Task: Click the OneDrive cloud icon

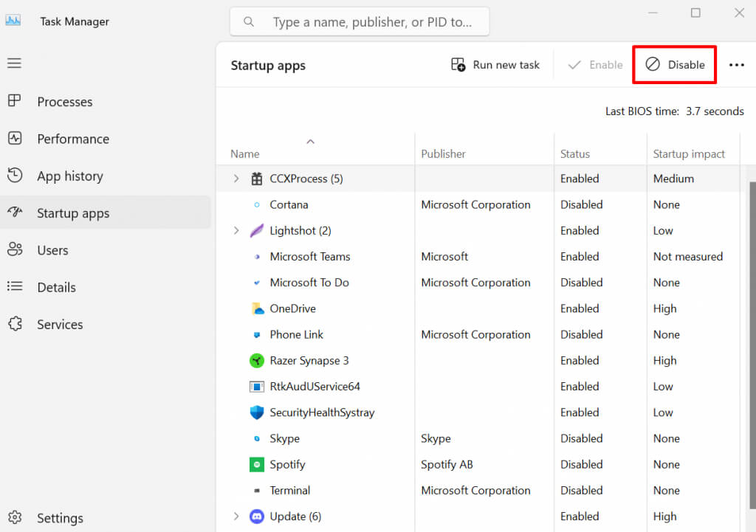Action: coord(256,308)
